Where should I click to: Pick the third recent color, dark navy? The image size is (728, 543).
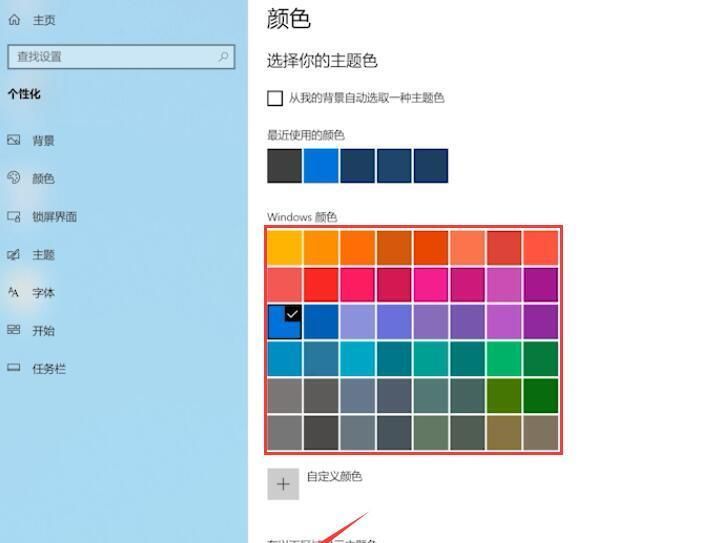click(358, 166)
